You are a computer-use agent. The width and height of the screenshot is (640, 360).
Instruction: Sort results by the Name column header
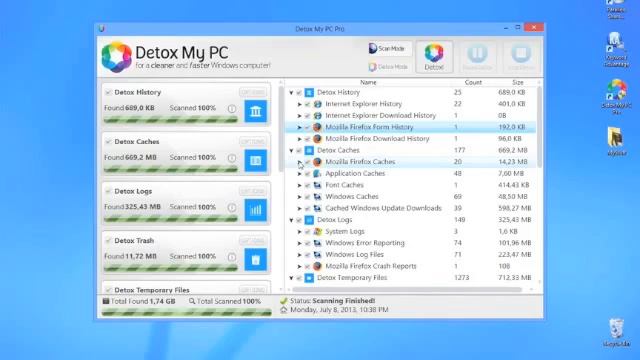coord(368,82)
